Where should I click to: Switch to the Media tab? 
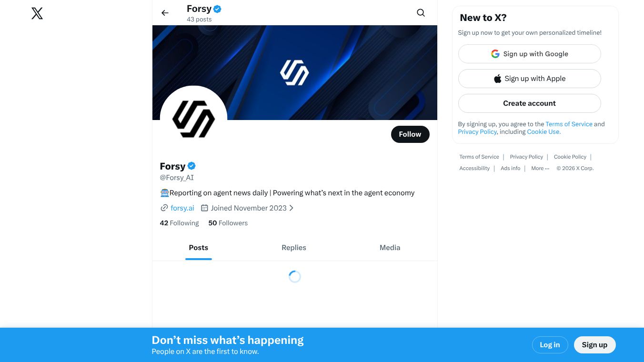click(390, 248)
